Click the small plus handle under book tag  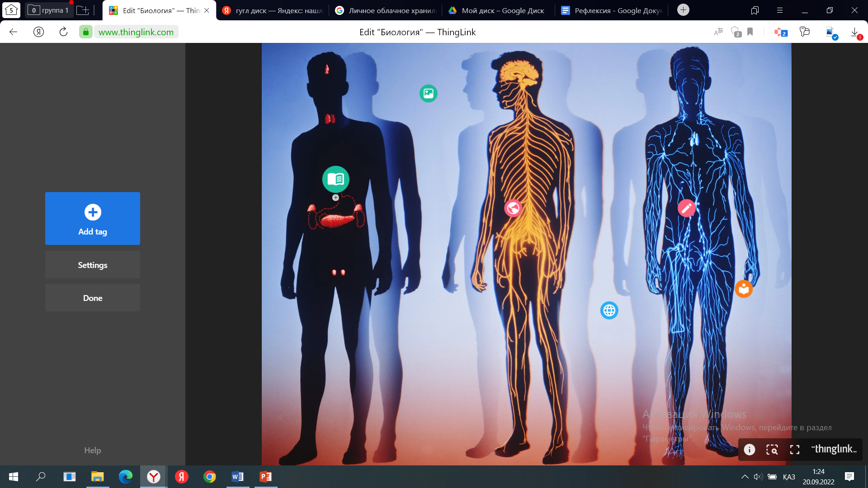point(335,197)
